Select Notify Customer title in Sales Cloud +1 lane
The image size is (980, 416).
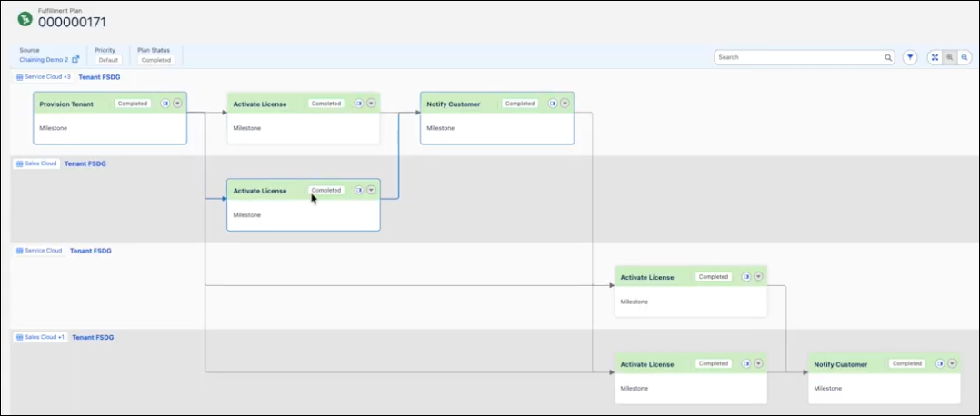841,364
